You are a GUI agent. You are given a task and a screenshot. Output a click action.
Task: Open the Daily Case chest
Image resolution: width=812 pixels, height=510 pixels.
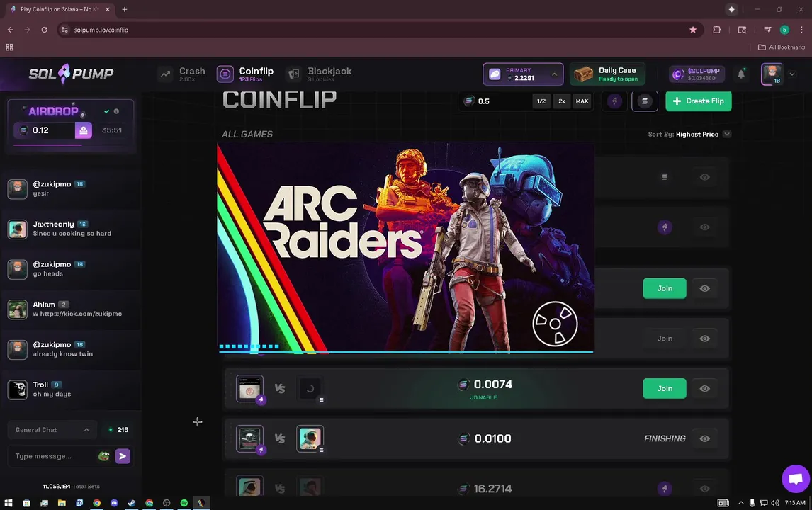[607, 74]
